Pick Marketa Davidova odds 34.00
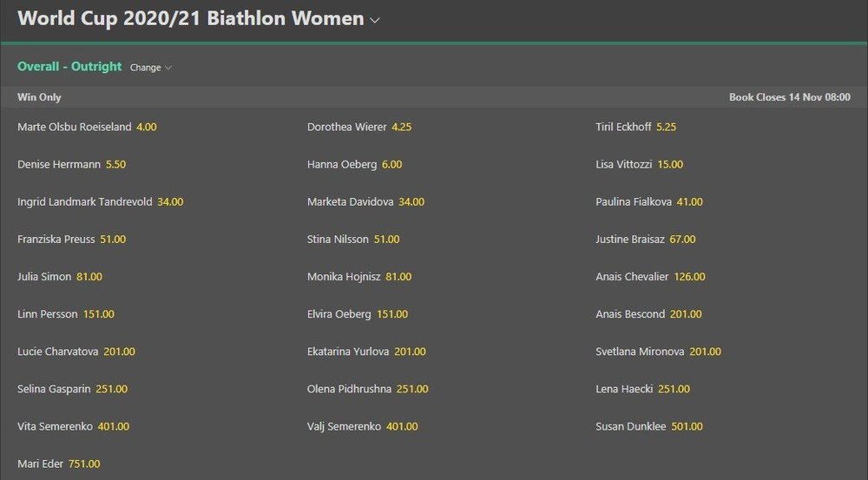This screenshot has width=868, height=480. (411, 202)
